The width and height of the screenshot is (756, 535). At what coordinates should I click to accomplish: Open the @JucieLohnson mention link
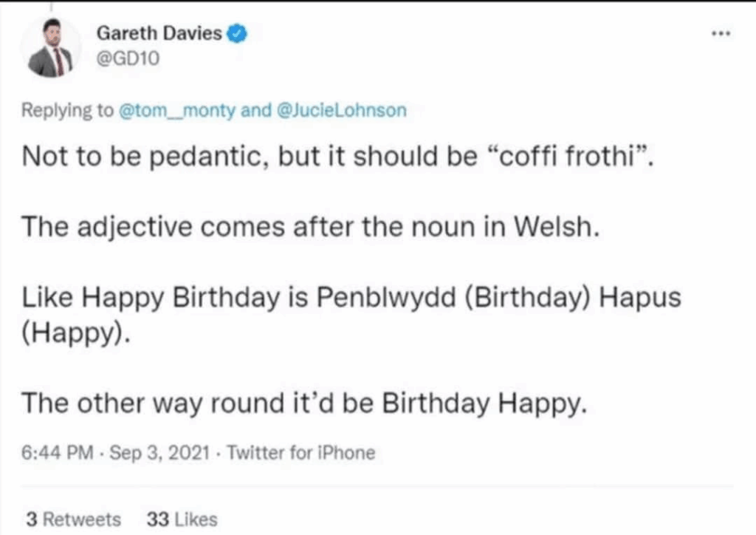coord(340,111)
